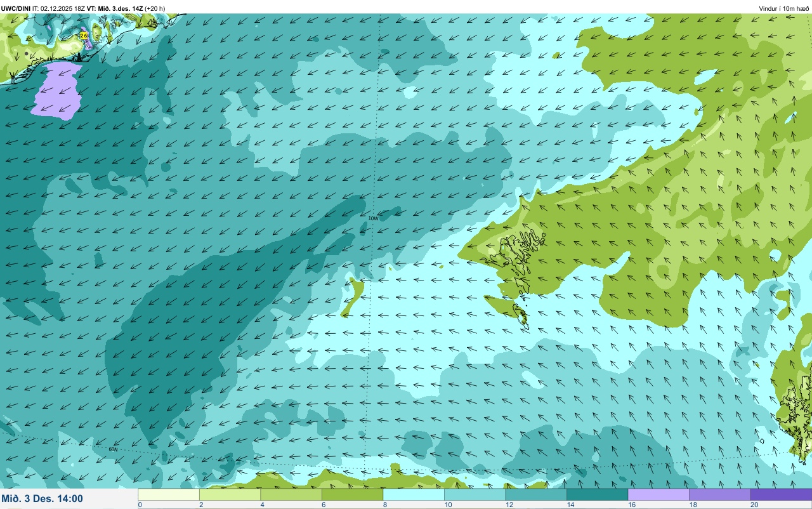Click the legend value "8"
Image resolution: width=812 pixels, height=509 pixels.
(384, 505)
